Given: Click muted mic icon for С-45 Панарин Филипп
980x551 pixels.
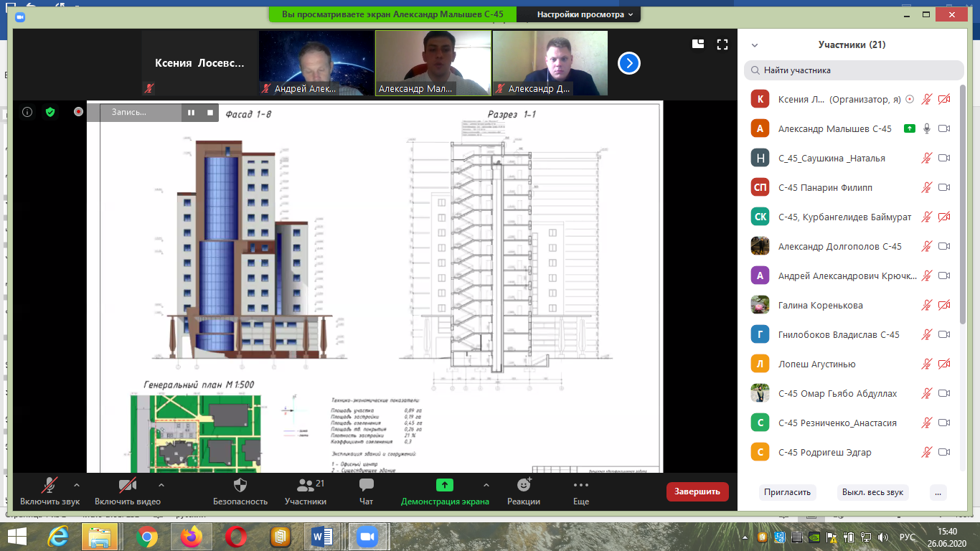Looking at the screenshot, I should point(927,187).
